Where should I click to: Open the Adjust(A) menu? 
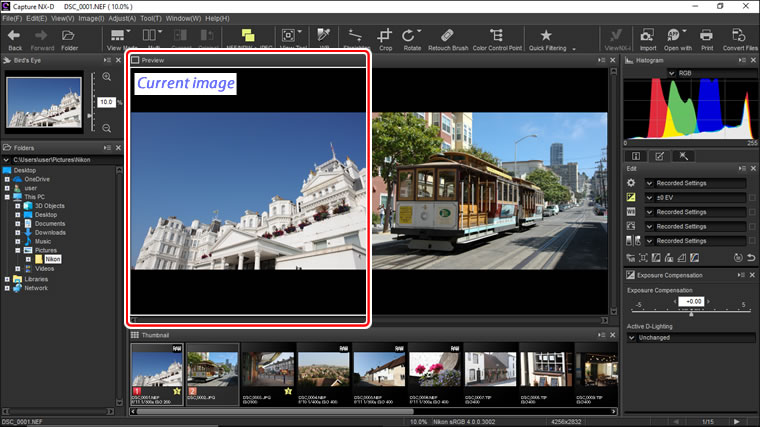coord(122,18)
